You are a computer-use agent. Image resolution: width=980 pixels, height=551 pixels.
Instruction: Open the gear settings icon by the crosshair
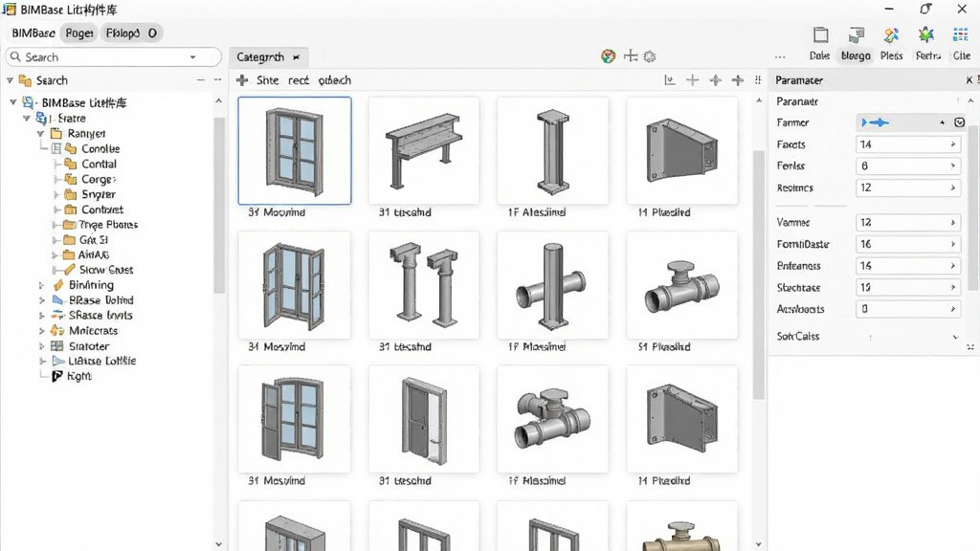[x=650, y=56]
